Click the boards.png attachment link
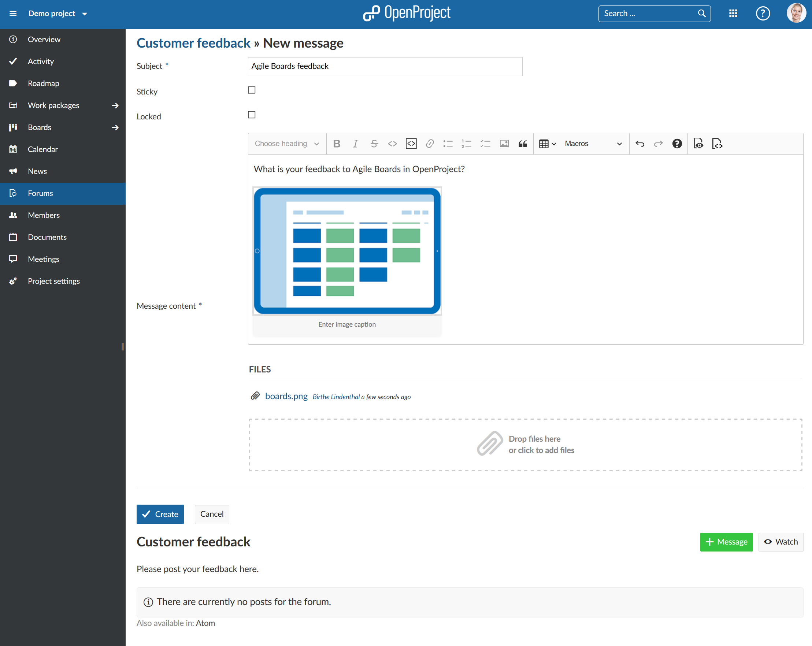This screenshot has width=812, height=646. (287, 396)
